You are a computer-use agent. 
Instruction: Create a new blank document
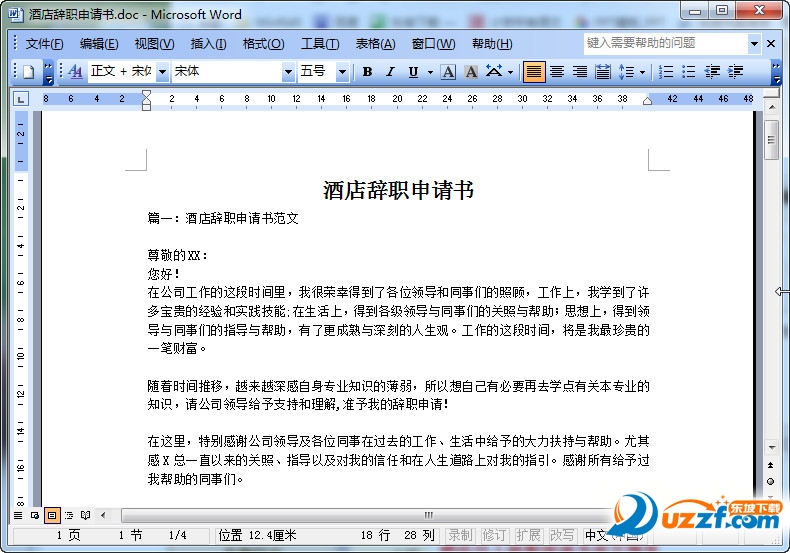(29, 72)
